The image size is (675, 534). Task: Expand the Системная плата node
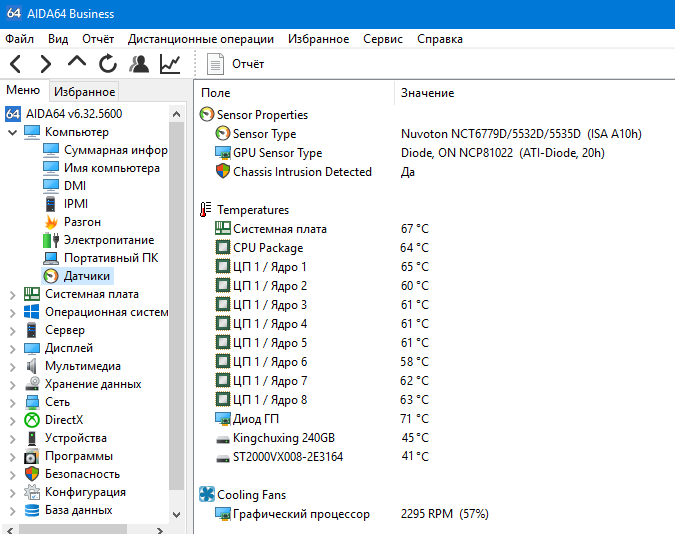12,295
